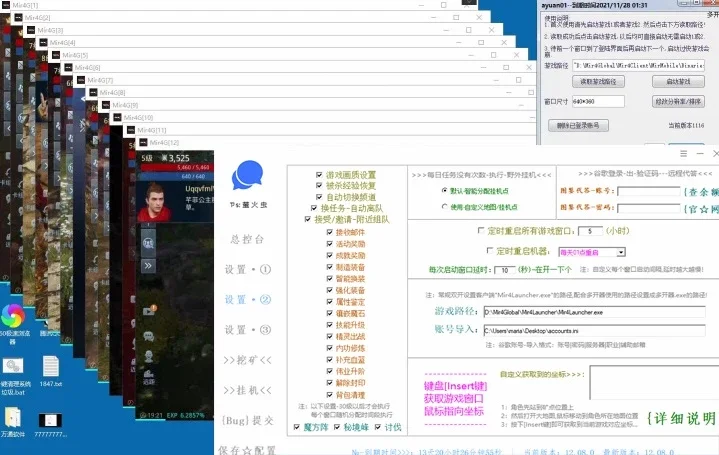Click the captcha password input field

click(648, 208)
